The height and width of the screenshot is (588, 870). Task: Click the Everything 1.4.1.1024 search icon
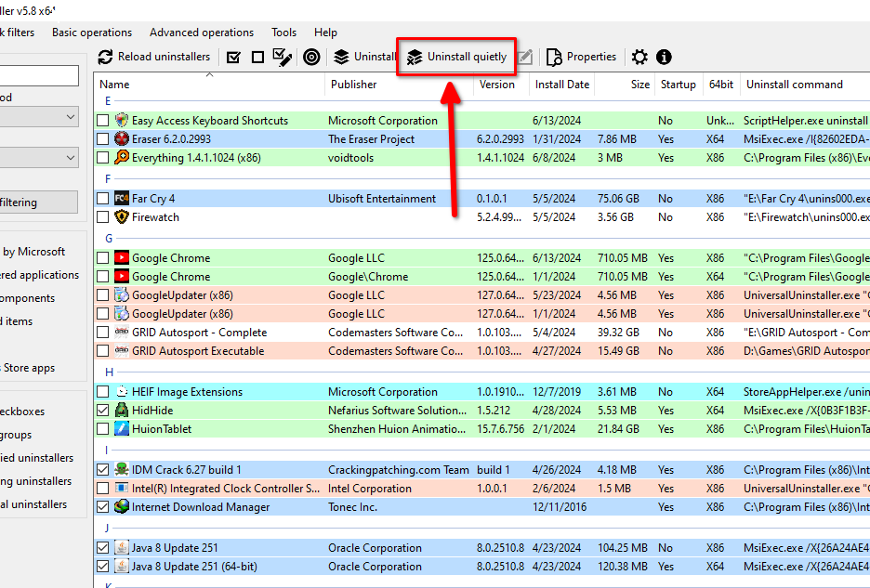pos(122,158)
